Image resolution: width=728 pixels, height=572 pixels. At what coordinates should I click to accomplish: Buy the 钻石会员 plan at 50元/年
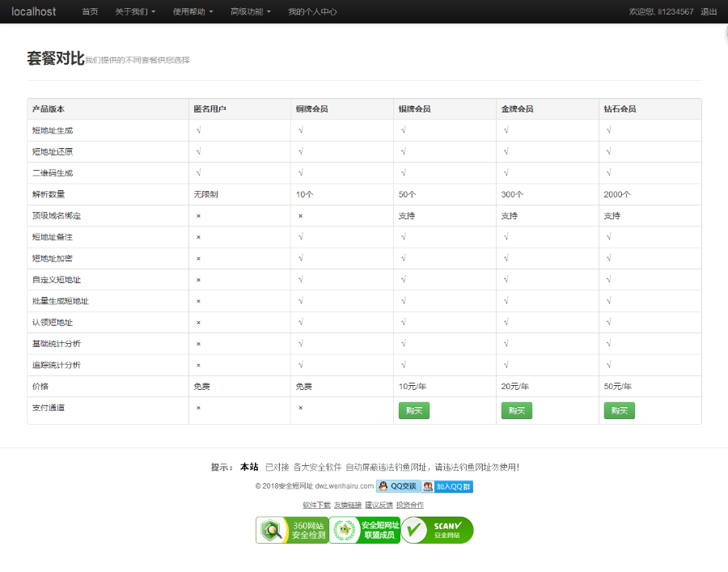[619, 410]
